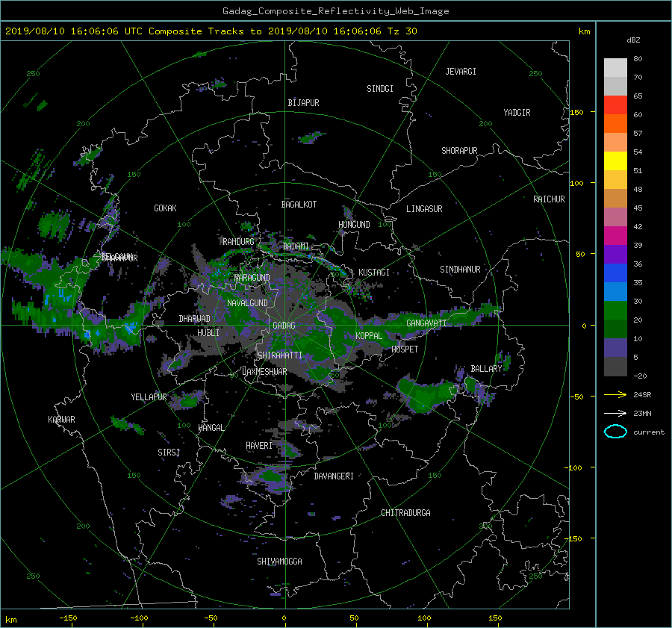672x628 pixels.
Task: Click the HOSPET city label
Action: pyautogui.click(x=405, y=349)
